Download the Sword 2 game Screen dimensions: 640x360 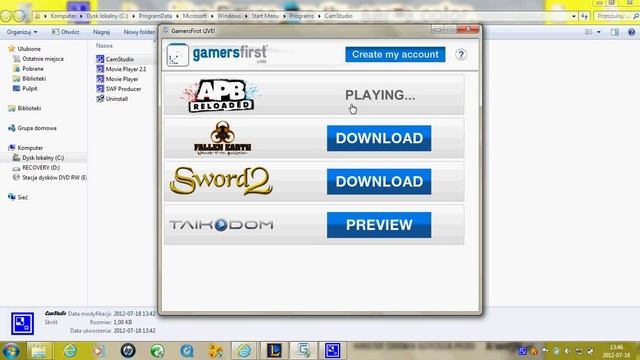[x=379, y=182]
